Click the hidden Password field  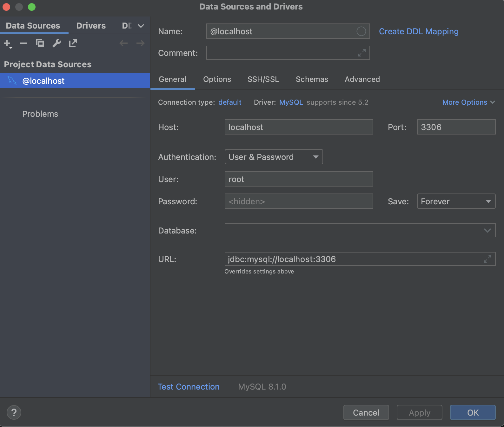(x=299, y=201)
